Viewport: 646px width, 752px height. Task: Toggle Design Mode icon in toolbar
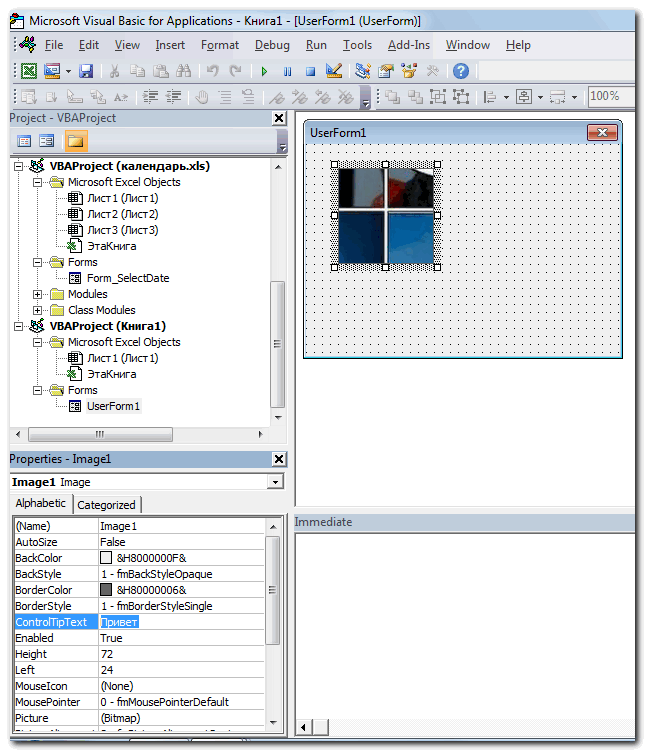334,71
